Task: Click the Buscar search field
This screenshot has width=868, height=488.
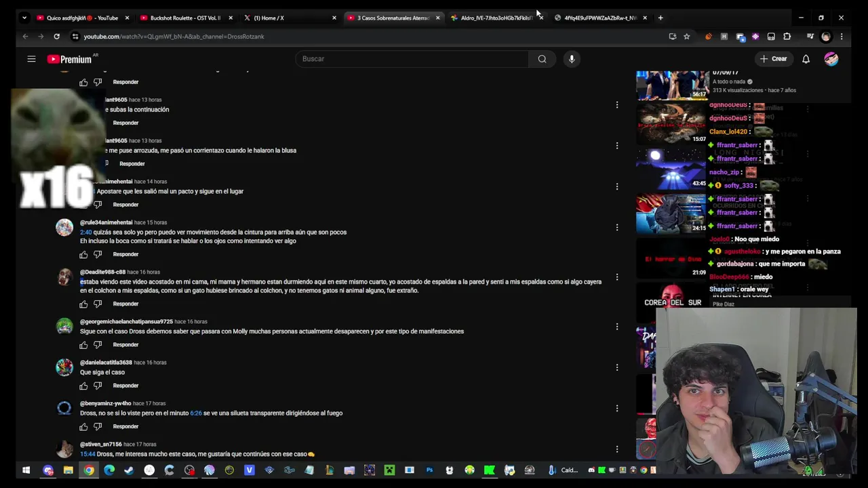Action: (412, 59)
